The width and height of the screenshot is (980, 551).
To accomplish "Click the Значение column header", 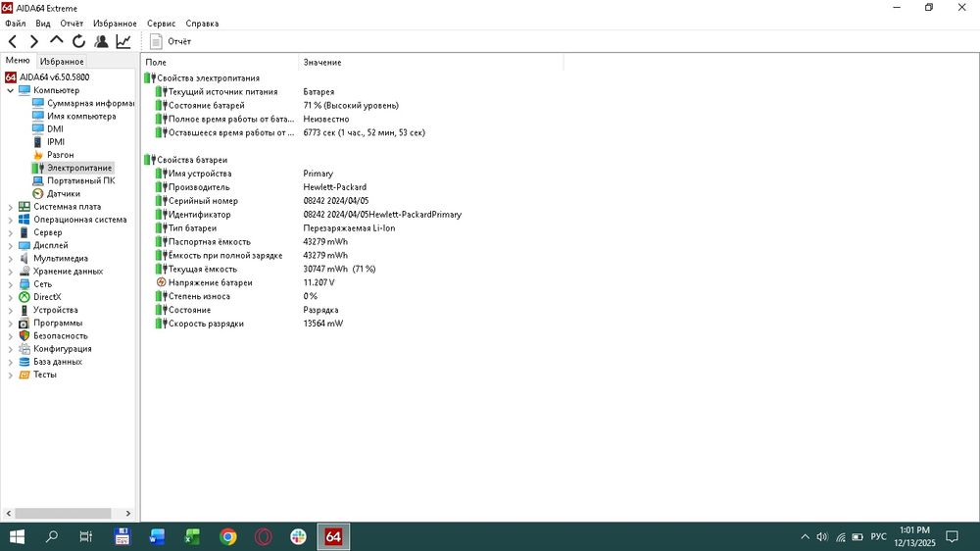I will pos(430,62).
